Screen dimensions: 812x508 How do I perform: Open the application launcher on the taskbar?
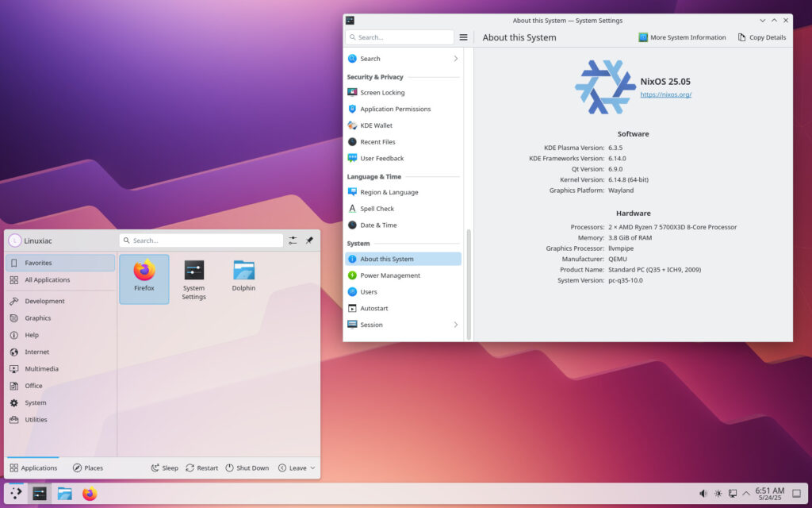pos(16,494)
